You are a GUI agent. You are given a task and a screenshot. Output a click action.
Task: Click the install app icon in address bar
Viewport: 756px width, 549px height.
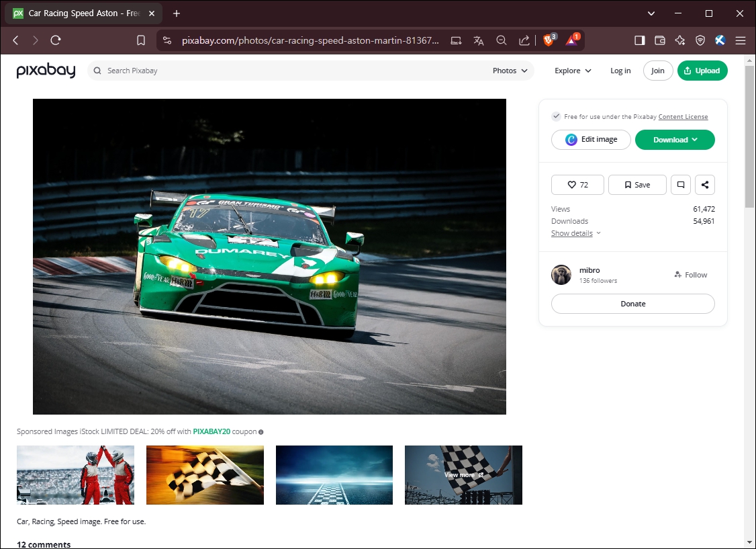click(x=456, y=40)
